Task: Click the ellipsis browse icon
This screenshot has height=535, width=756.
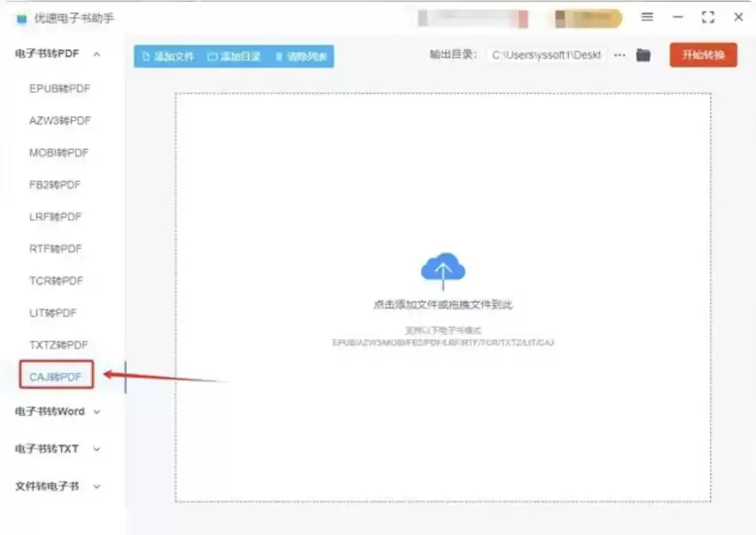Action: (619, 55)
